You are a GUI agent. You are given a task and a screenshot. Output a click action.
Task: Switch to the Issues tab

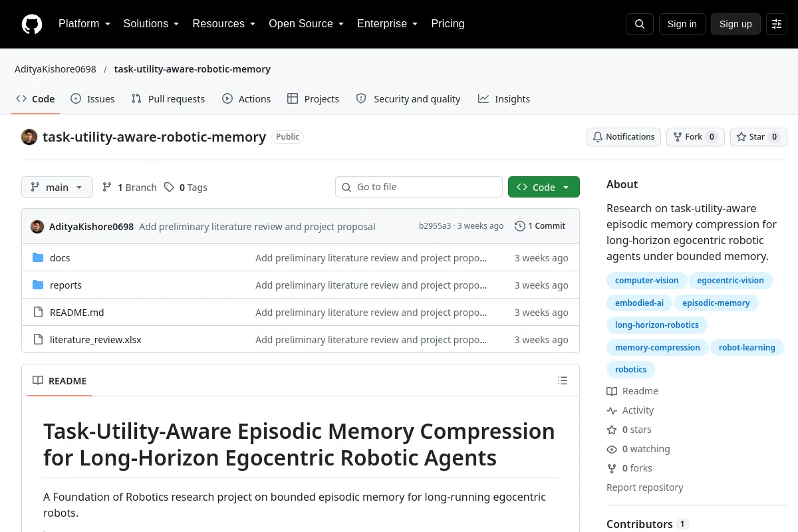(92, 99)
